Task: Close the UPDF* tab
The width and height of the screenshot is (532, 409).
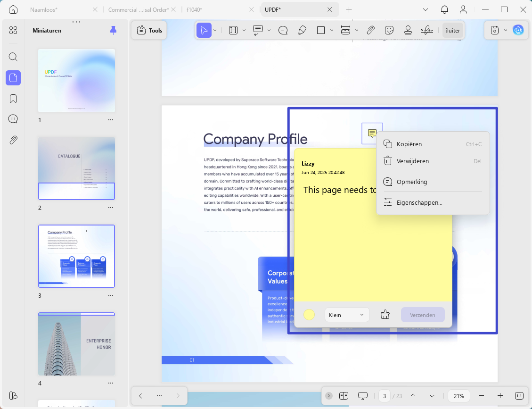Action: (329, 9)
